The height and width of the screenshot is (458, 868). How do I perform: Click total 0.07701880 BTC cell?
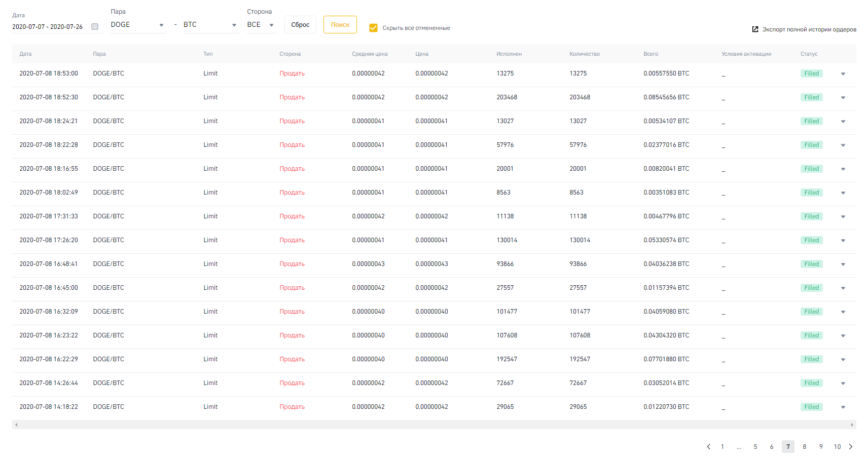pyautogui.click(x=666, y=359)
